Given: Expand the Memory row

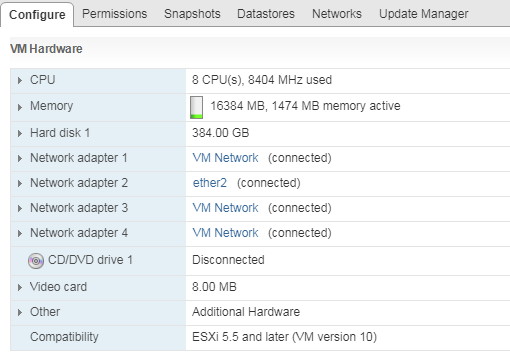Looking at the screenshot, I should (20, 107).
